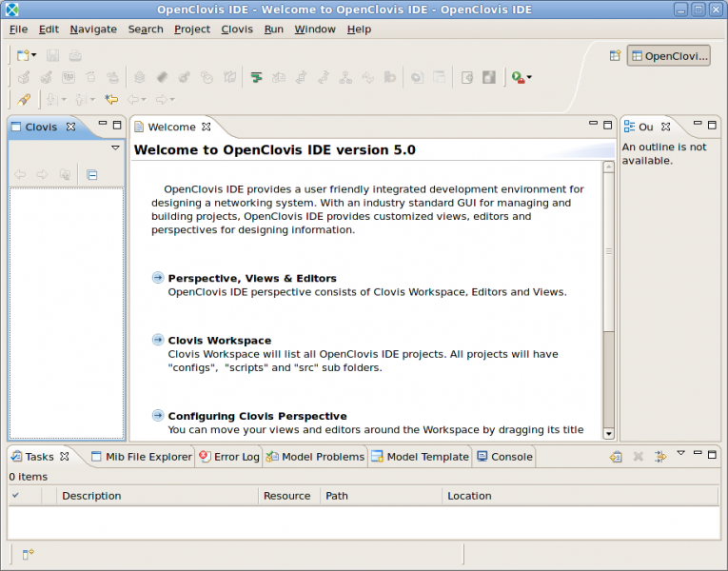Click the flashlight Search icon in the toolbar
Image resolution: width=728 pixels, height=571 pixels.
[x=24, y=99]
